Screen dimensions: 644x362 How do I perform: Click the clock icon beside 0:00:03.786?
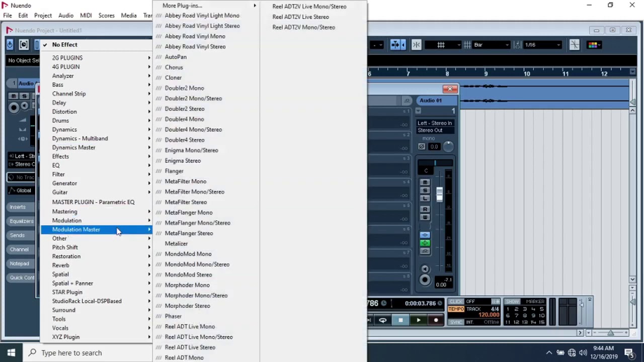[x=440, y=303]
